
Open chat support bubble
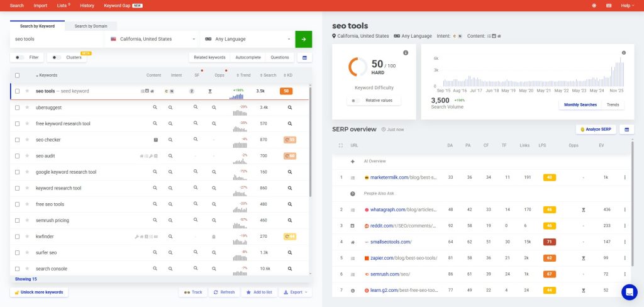(x=629, y=292)
